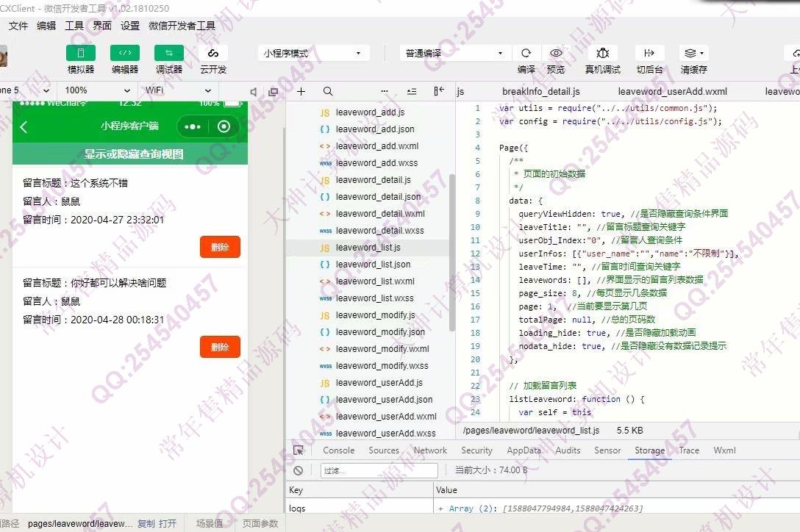Screen dimensions: 800x532
Task: Open leaveword_modify.js file
Action: [376, 315]
